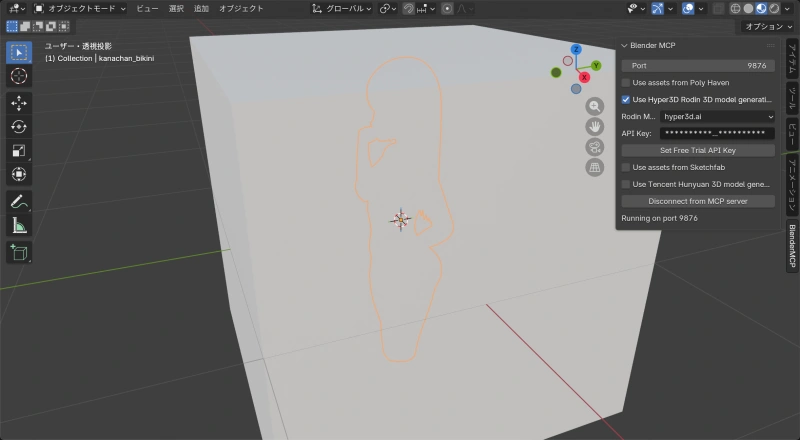Select the Rotate tool
The height and width of the screenshot is (440, 800).
pos(19,126)
